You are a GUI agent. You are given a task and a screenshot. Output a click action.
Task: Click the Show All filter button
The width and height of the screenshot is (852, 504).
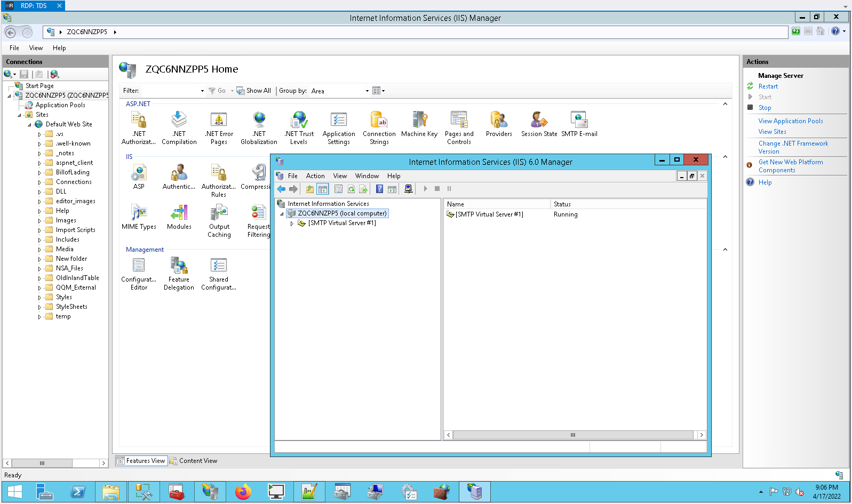pyautogui.click(x=254, y=91)
